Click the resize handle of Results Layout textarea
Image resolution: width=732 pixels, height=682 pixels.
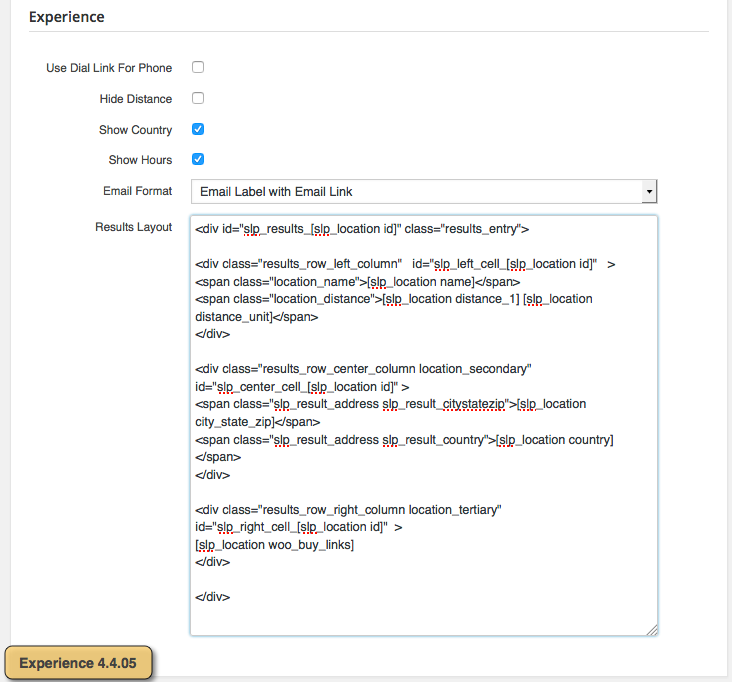(x=651, y=629)
